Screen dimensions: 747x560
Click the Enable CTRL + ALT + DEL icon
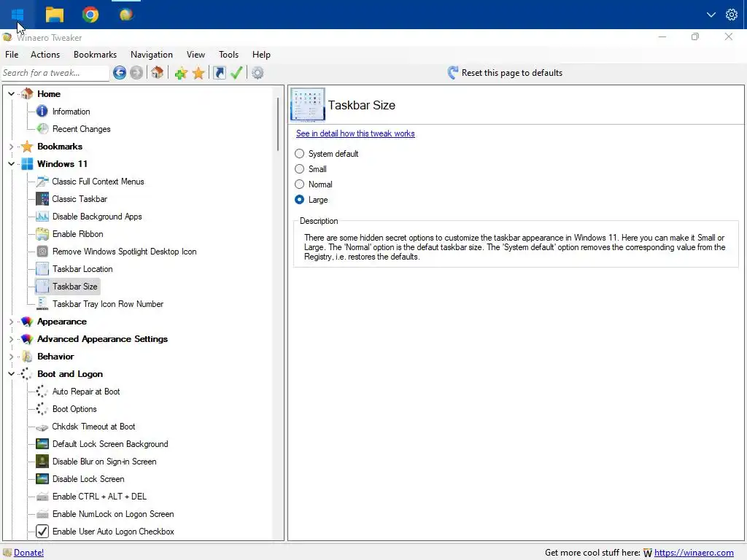coord(42,497)
